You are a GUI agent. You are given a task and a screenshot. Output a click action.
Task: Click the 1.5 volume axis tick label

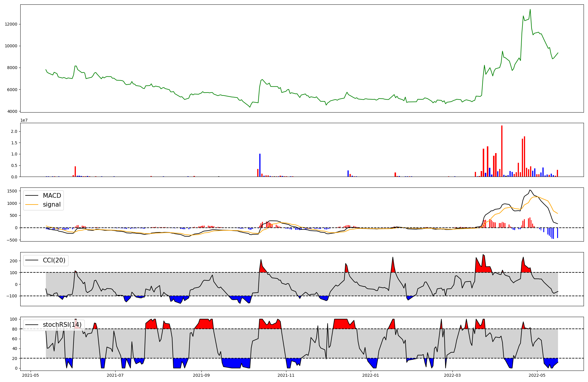(15, 143)
